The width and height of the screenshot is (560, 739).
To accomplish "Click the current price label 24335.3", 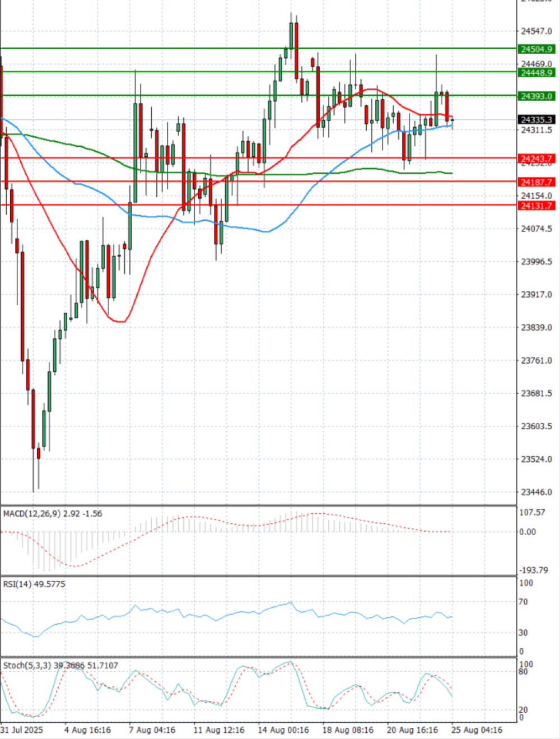I will (536, 120).
